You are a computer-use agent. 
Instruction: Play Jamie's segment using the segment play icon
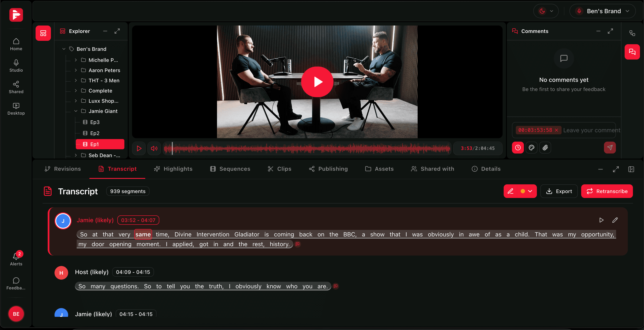pos(601,220)
